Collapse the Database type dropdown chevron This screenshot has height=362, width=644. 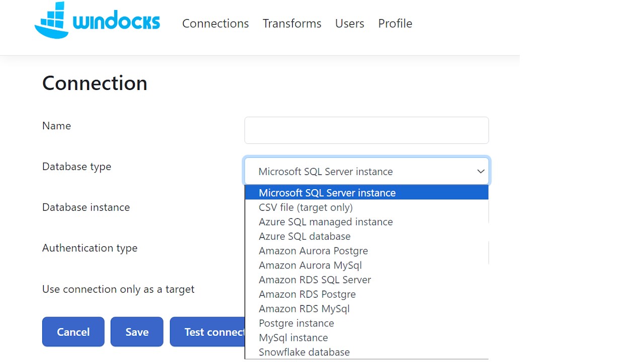pos(480,171)
